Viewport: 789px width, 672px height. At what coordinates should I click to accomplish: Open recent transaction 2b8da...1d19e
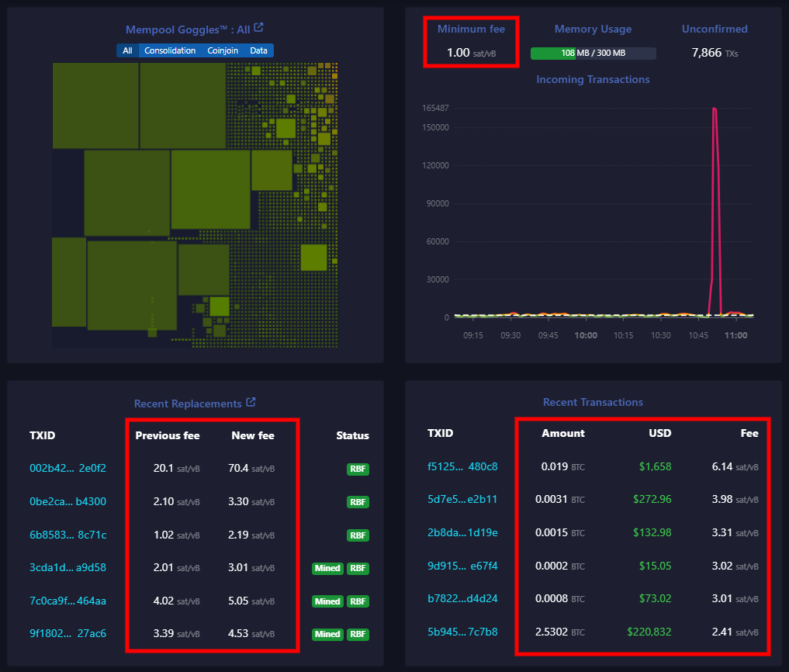point(462,532)
